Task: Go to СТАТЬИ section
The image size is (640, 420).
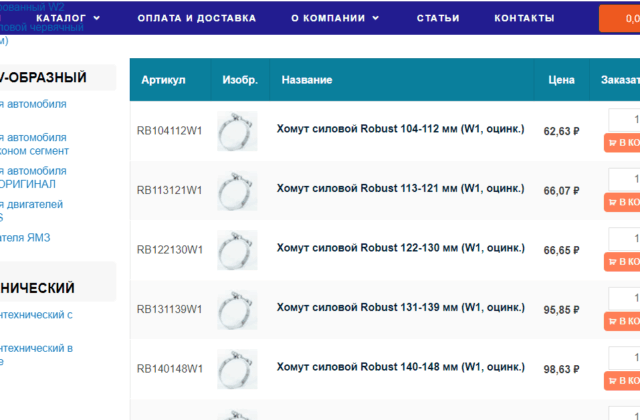Action: 438,18
